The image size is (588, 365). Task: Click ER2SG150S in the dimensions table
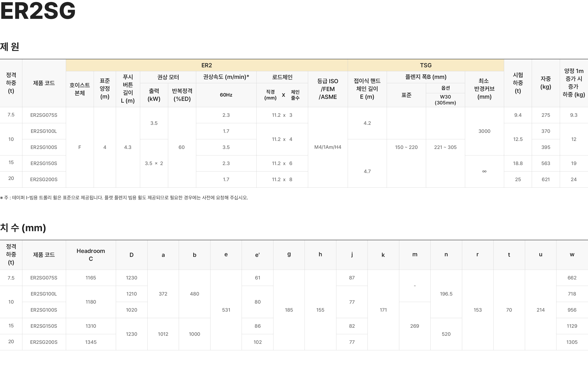(44, 326)
